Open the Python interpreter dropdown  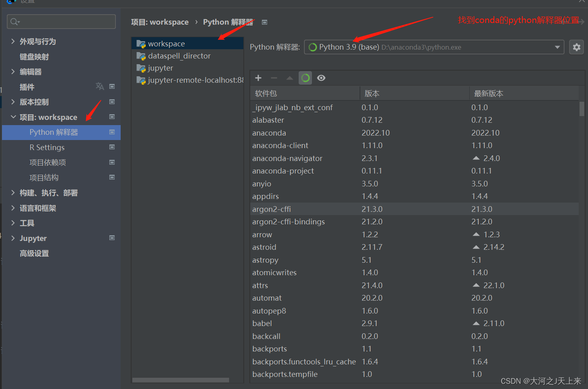point(557,47)
